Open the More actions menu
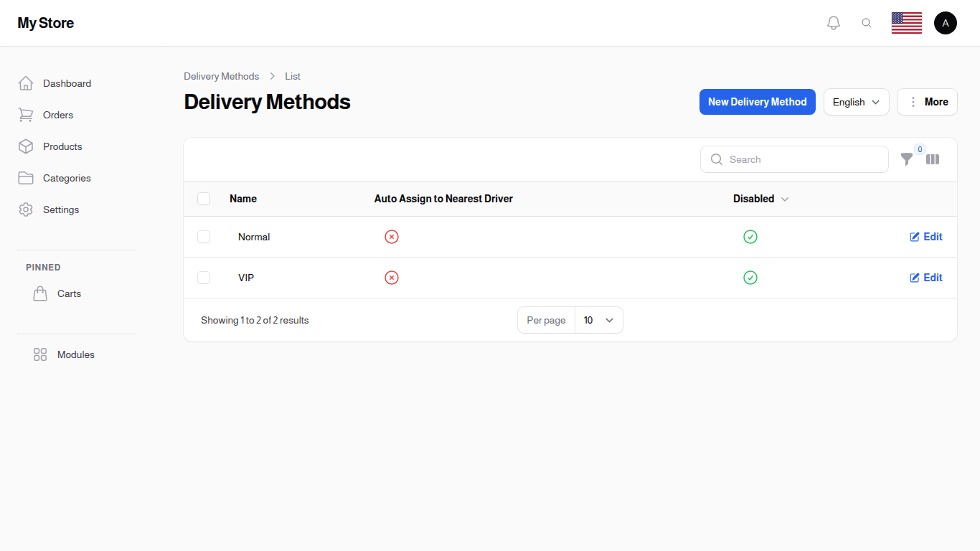Image resolution: width=980 pixels, height=551 pixels. 927,102
